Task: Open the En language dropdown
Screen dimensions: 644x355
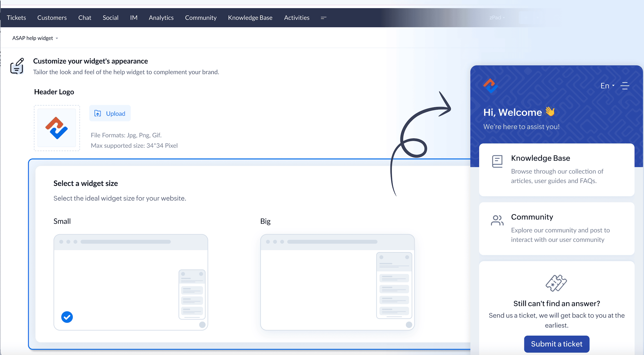Action: coord(607,86)
